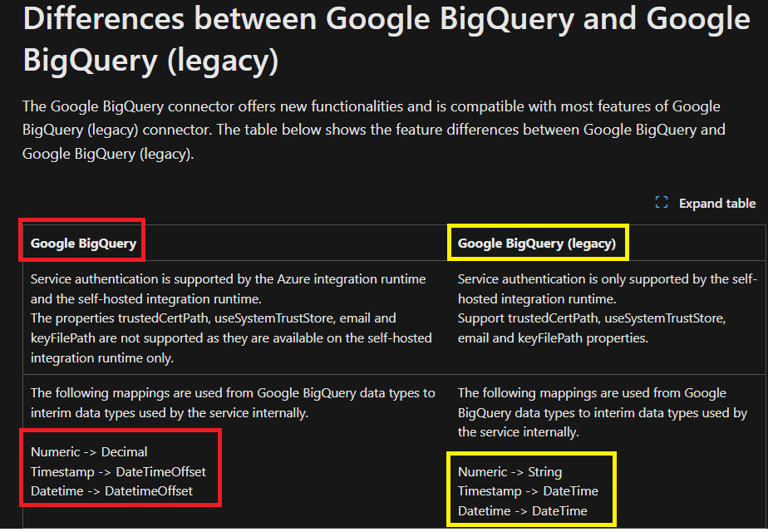Click 'Numeric -> Decimal' mapping text
The height and width of the screenshot is (532, 768).
(89, 451)
